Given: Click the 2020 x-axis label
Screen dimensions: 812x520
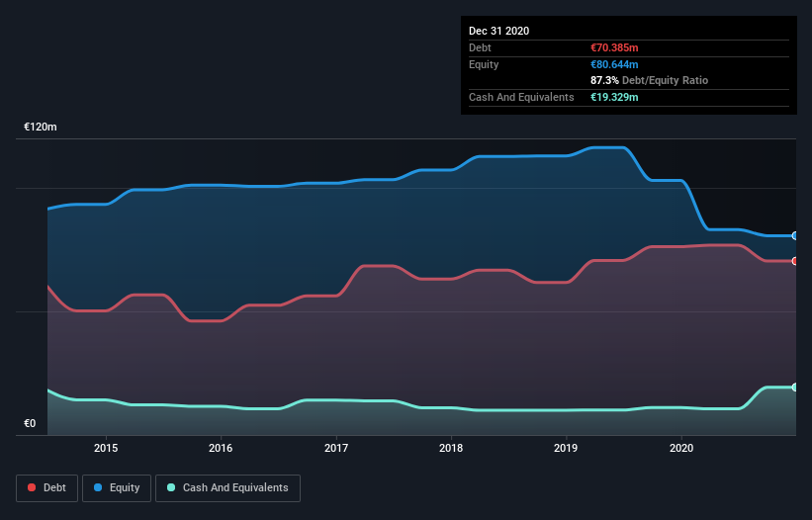Looking at the screenshot, I should coord(681,448).
